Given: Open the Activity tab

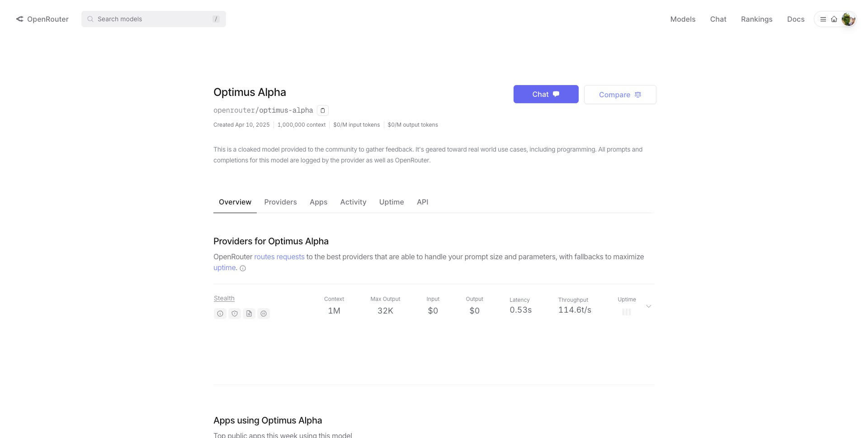Looking at the screenshot, I should 354,202.
